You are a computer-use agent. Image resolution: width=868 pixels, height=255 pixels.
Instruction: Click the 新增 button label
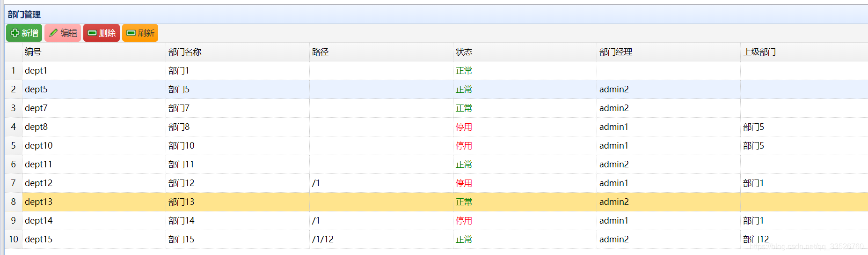(30, 33)
